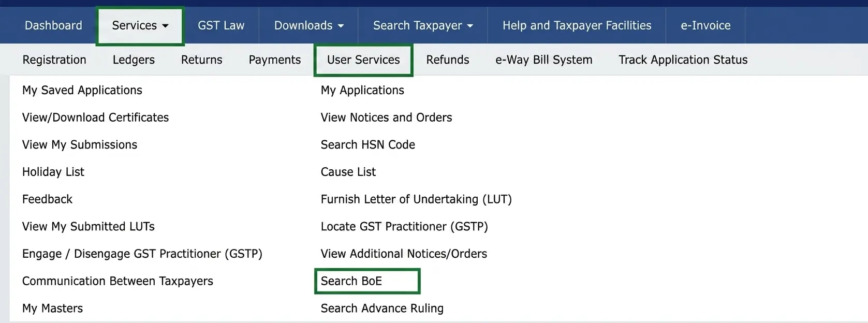868x323 pixels.
Task: Open Furnish Letter of Undertaking (LUT)
Action: [416, 199]
